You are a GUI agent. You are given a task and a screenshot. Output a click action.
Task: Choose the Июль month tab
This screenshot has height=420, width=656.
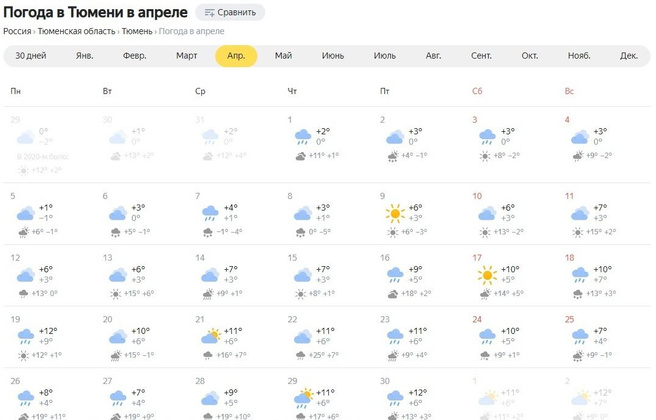384,56
